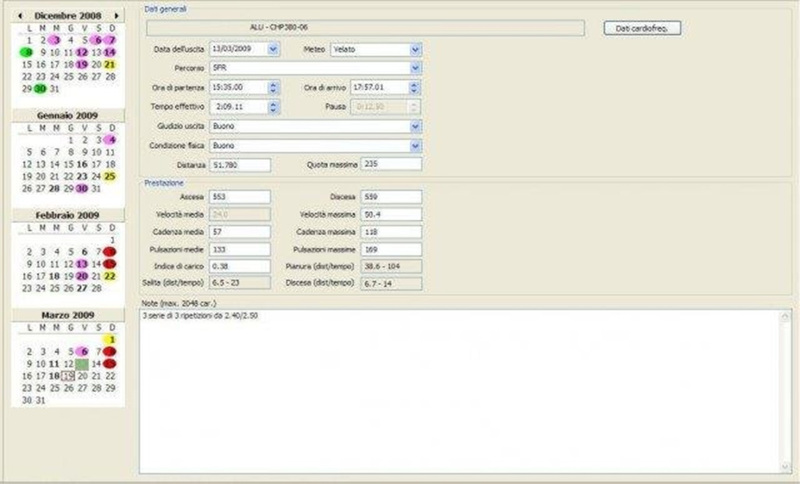Open the Dati cardiofreq. dialog
The width and height of the screenshot is (800, 484).
(x=642, y=28)
